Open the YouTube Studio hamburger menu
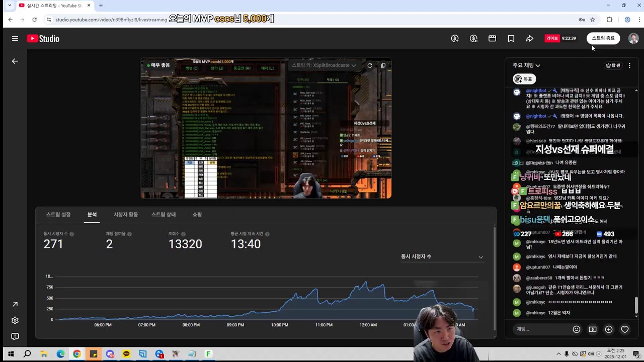This screenshot has width=644, height=362. 15,39
